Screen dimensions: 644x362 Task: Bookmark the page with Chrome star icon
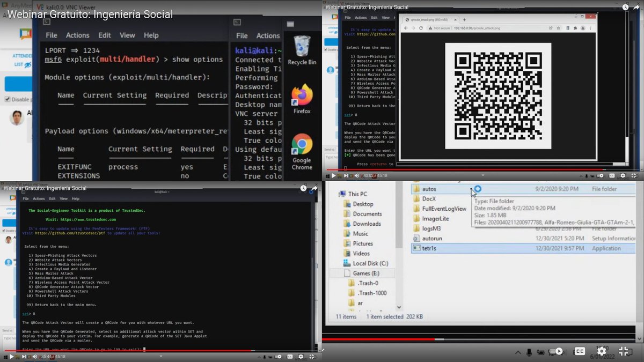(559, 28)
